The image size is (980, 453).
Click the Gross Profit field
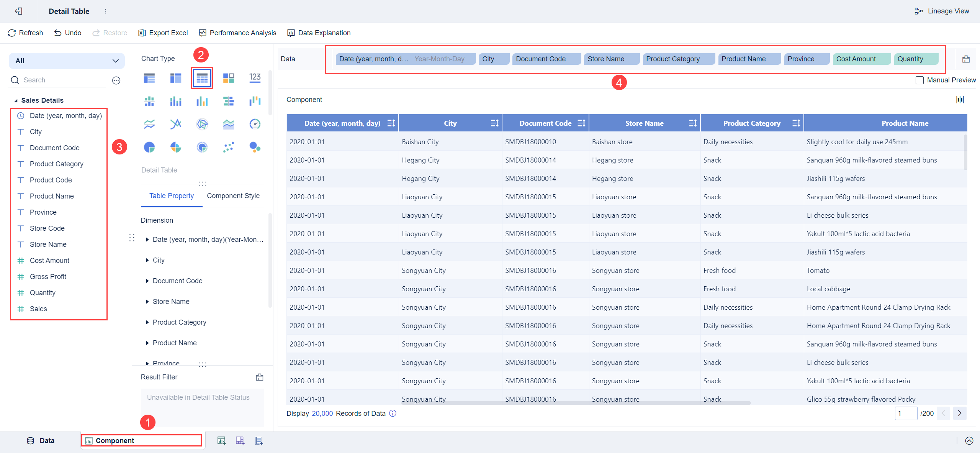pos(48,277)
